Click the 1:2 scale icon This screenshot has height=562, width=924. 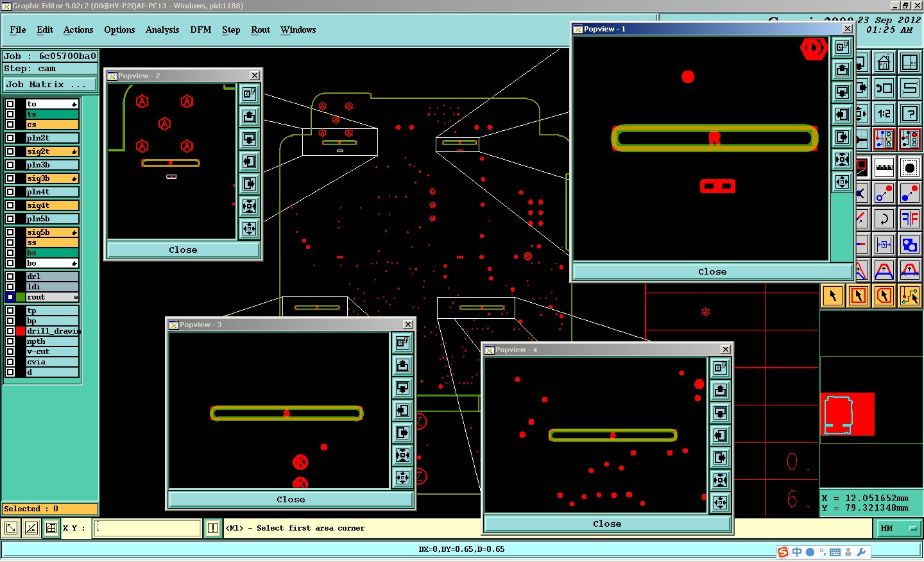(x=884, y=114)
